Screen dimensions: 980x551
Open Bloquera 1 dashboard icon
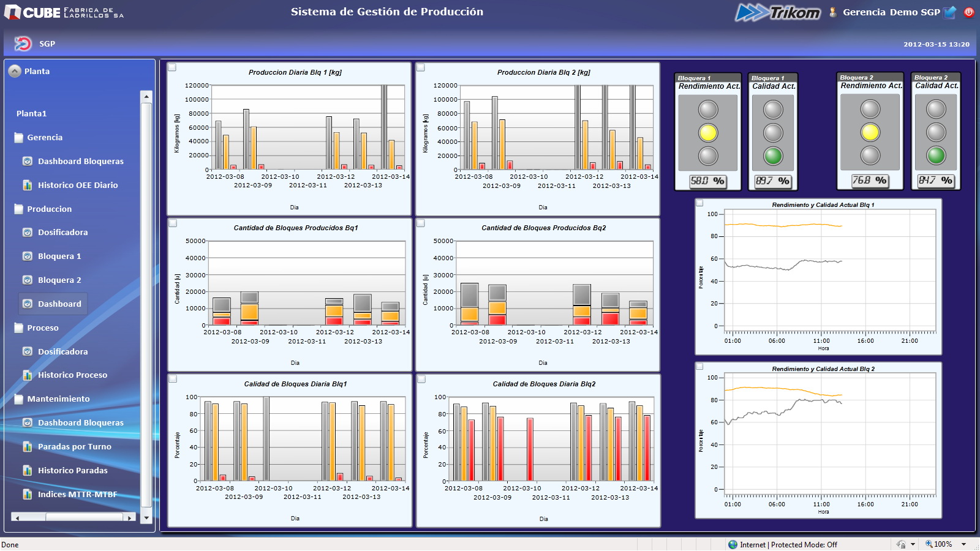(28, 256)
